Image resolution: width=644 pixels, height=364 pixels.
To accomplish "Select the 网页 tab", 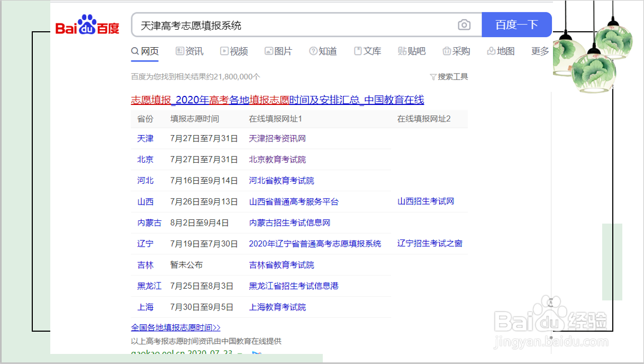I will tap(144, 51).
